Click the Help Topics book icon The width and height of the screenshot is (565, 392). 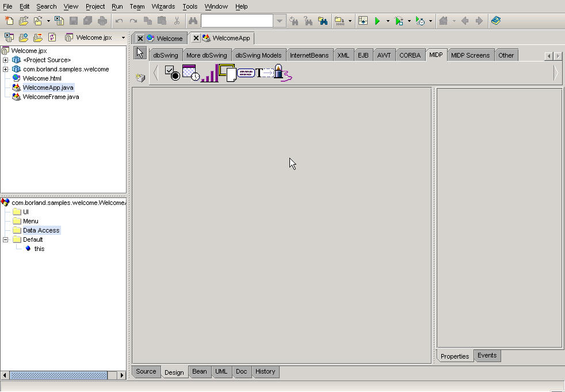[x=496, y=21]
